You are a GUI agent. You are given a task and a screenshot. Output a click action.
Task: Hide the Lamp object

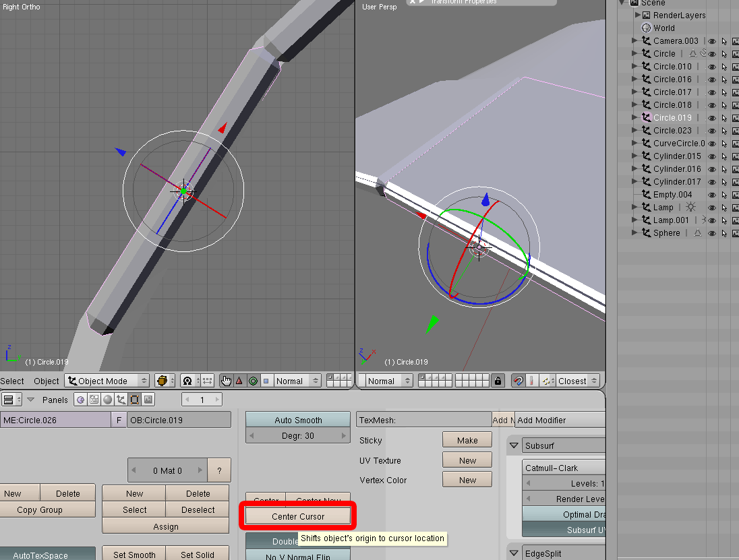712,208
